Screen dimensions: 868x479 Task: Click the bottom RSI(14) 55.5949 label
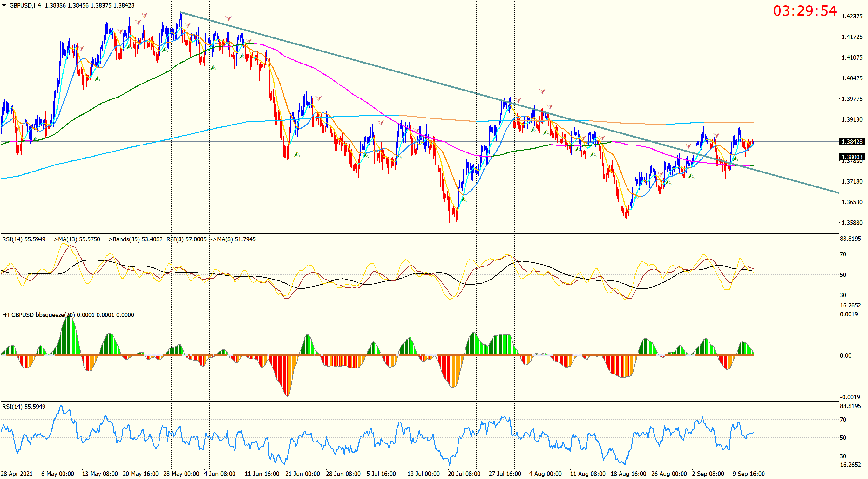click(24, 407)
